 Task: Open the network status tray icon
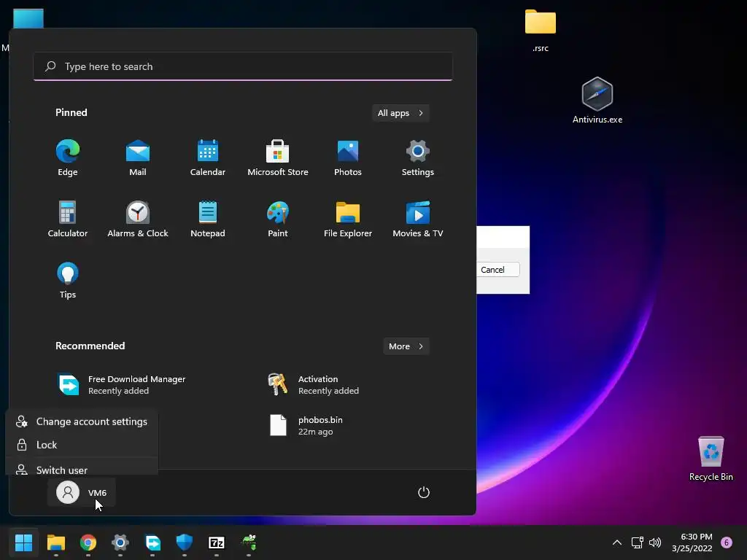[637, 542]
